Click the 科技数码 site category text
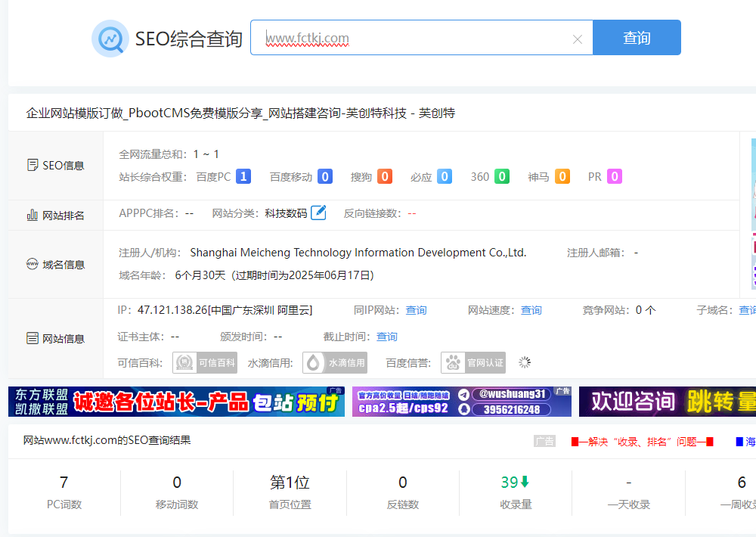The width and height of the screenshot is (756, 537). (286, 213)
